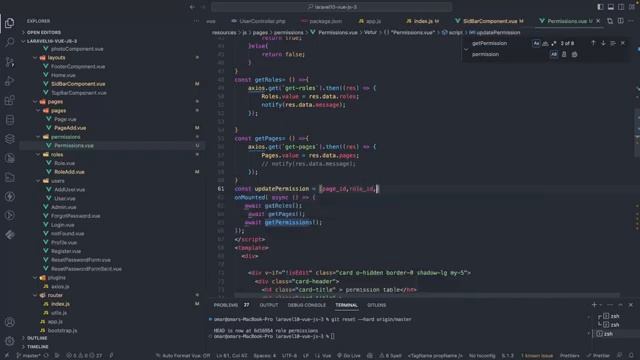Toggle secondary side bar layout icon

pos(621,7)
